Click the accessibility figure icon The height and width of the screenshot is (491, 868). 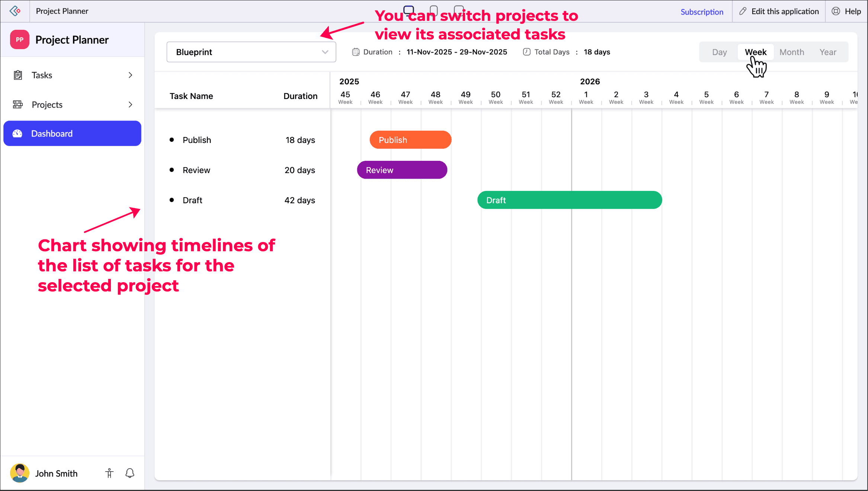pyautogui.click(x=109, y=473)
